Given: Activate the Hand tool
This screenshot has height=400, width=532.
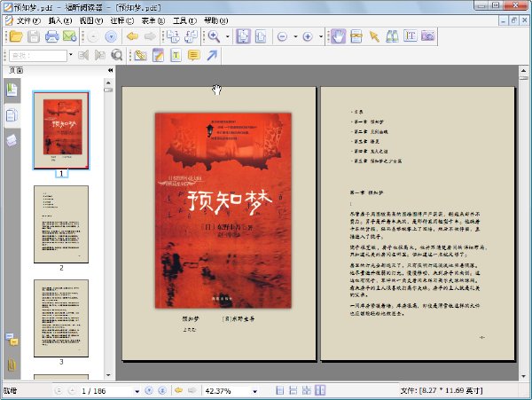Looking at the screenshot, I should [x=338, y=36].
